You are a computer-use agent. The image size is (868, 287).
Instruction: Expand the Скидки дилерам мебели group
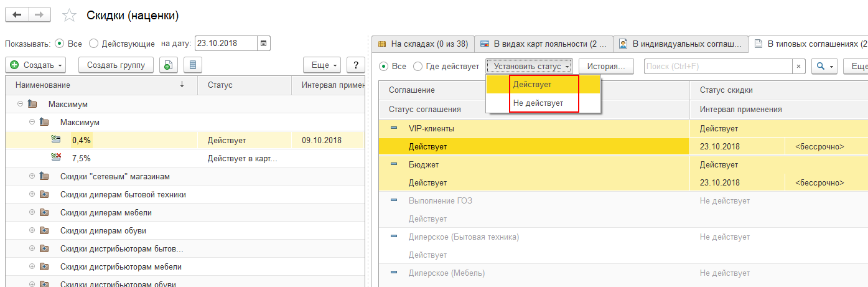tap(32, 212)
